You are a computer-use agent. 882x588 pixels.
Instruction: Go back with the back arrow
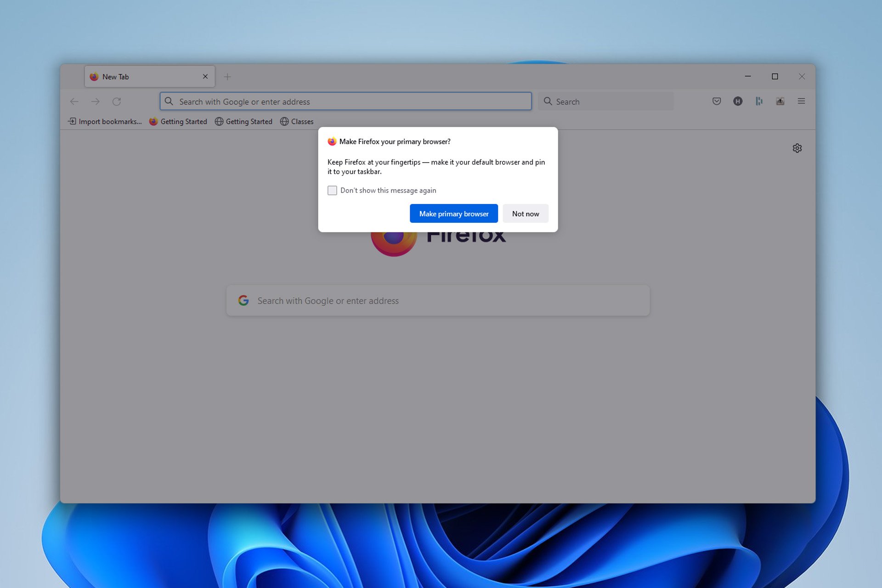tap(74, 102)
